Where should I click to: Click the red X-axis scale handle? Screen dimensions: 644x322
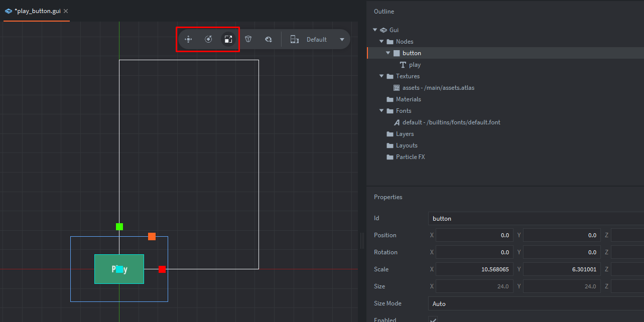click(x=162, y=269)
